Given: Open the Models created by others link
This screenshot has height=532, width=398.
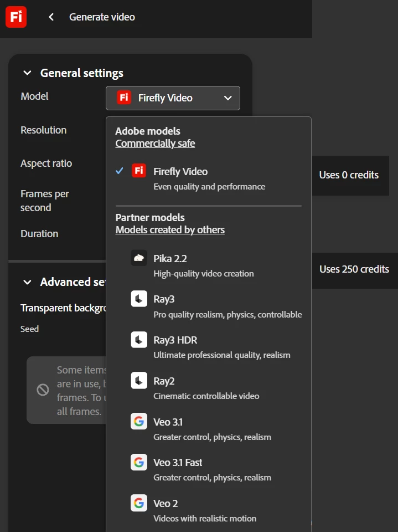Looking at the screenshot, I should click(x=170, y=230).
